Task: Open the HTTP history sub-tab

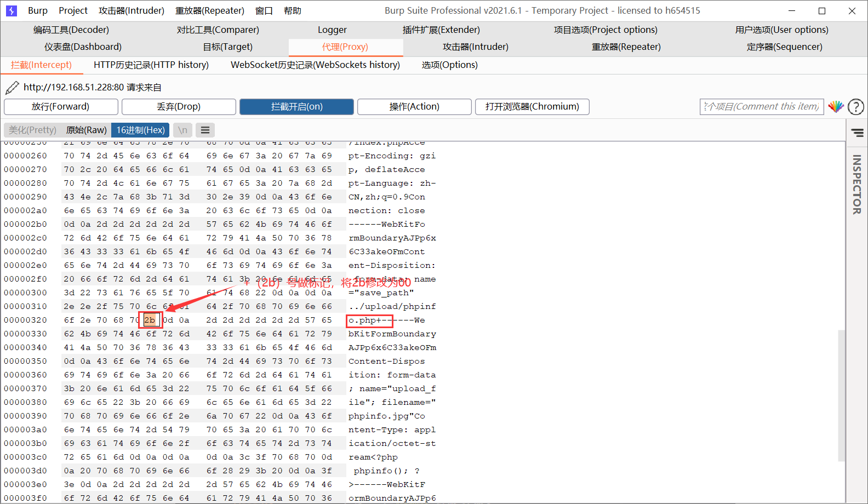Action: coord(151,65)
